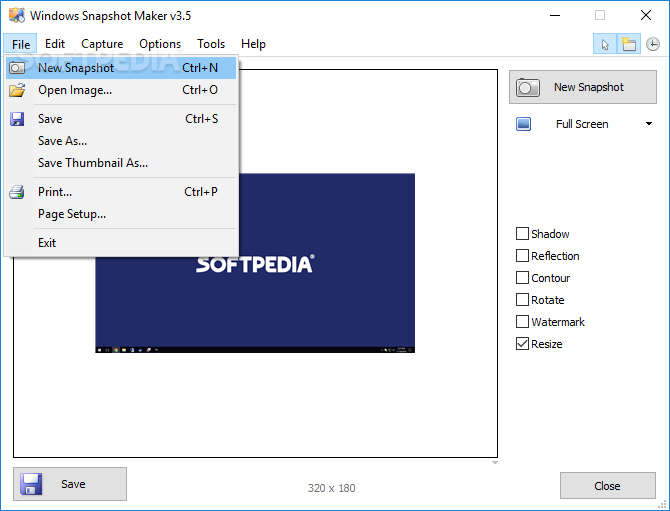Expand the Full Screen capture mode dropdown
670x511 pixels.
649,124
